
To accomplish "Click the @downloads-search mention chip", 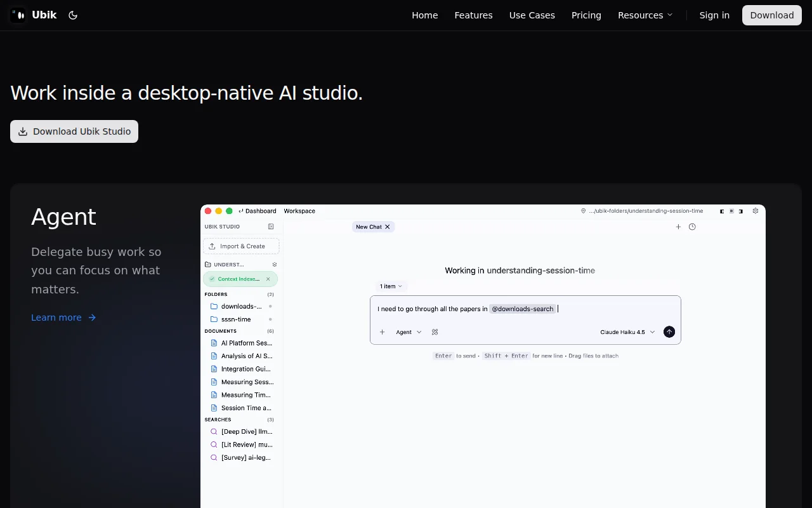I will [523, 309].
